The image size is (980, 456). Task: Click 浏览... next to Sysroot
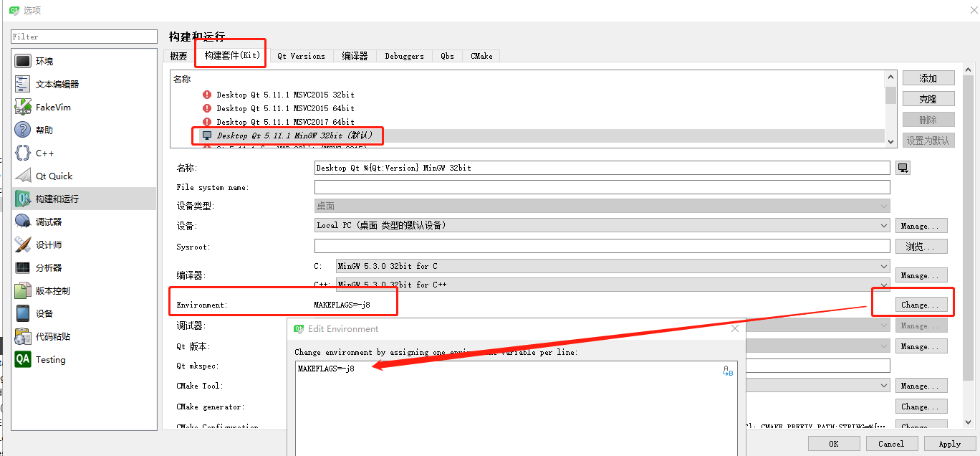[x=921, y=247]
